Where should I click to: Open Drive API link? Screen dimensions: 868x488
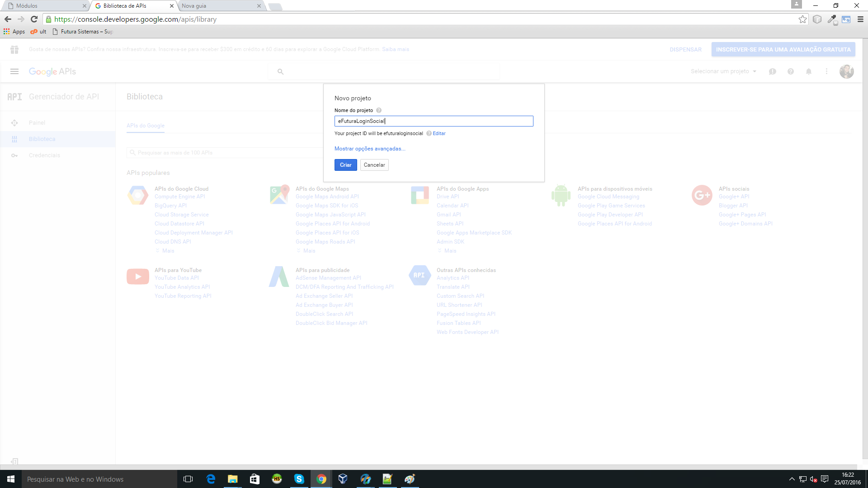pos(448,197)
